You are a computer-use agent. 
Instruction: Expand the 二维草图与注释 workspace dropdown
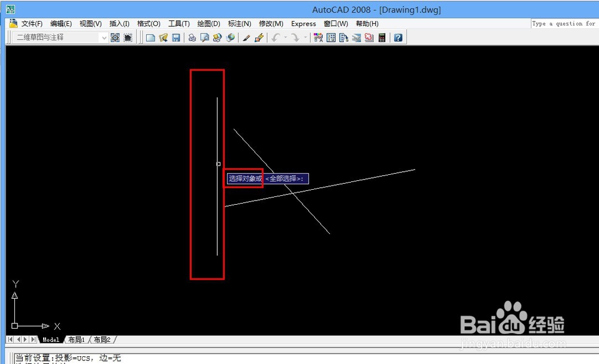click(104, 38)
